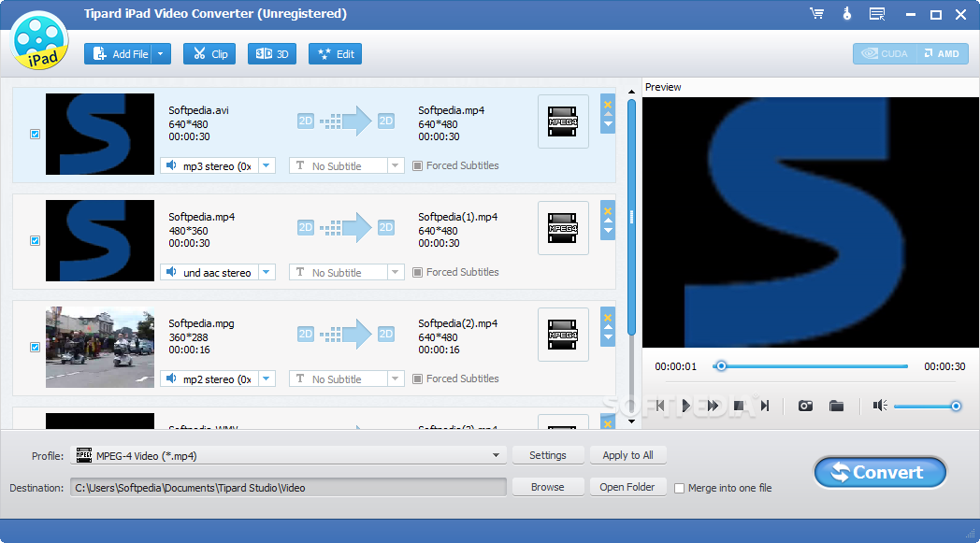Click the iPad film reel app logo
The image size is (980, 543).
click(x=40, y=40)
